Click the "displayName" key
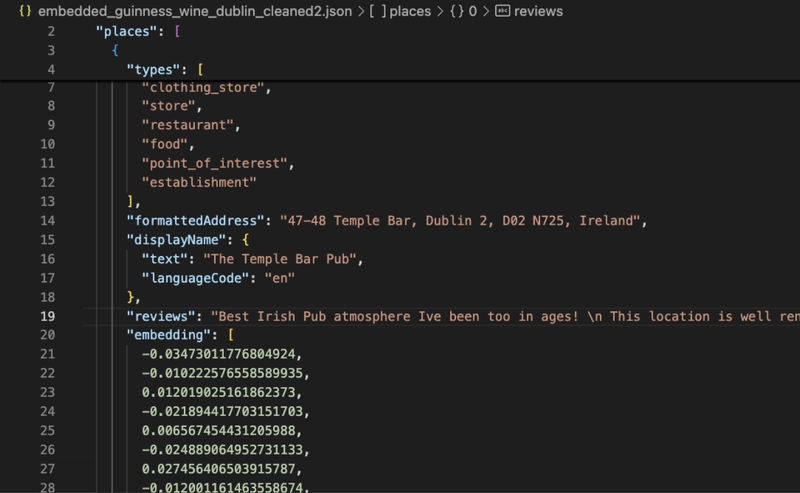Image resolution: width=800 pixels, height=493 pixels. pos(176,240)
